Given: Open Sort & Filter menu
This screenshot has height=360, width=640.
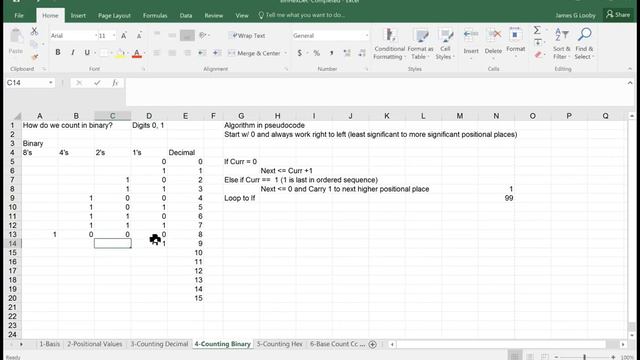Looking at the screenshot, I should click(562, 44).
